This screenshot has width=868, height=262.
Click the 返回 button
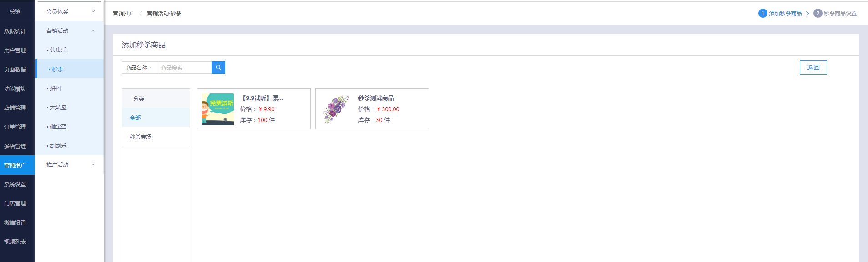[x=813, y=67]
